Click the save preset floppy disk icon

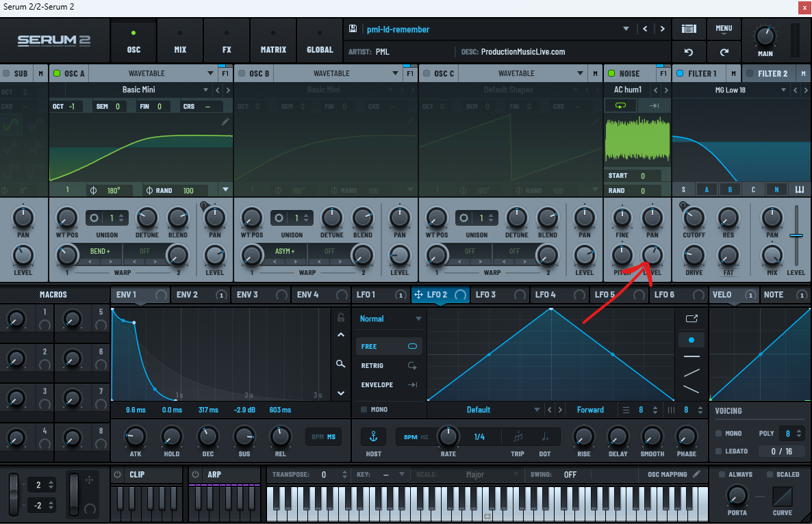point(353,29)
